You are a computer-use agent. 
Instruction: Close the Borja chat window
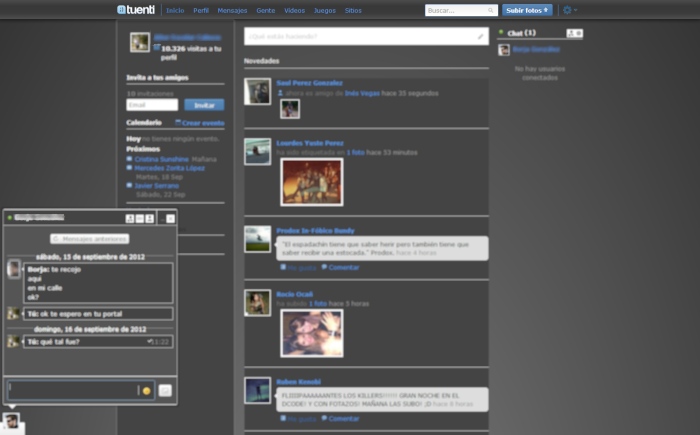point(171,218)
